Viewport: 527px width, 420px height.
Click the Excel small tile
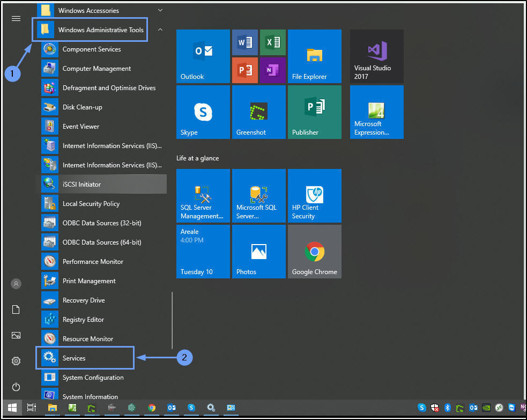coord(272,42)
